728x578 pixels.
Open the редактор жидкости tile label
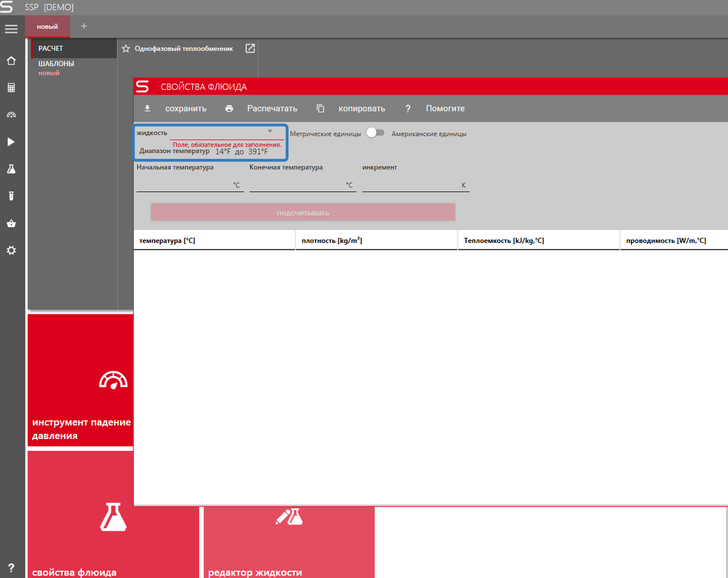tap(255, 572)
